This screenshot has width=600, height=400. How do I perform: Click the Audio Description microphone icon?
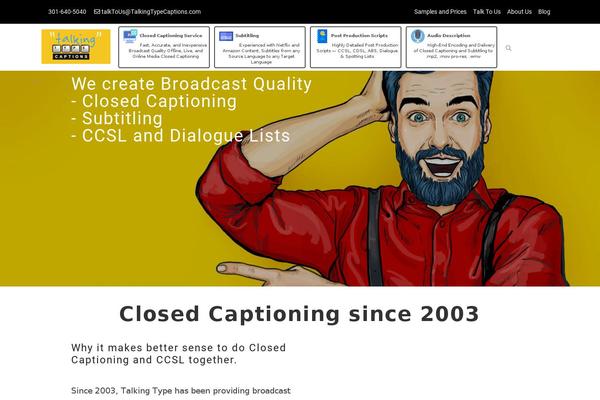(417, 36)
